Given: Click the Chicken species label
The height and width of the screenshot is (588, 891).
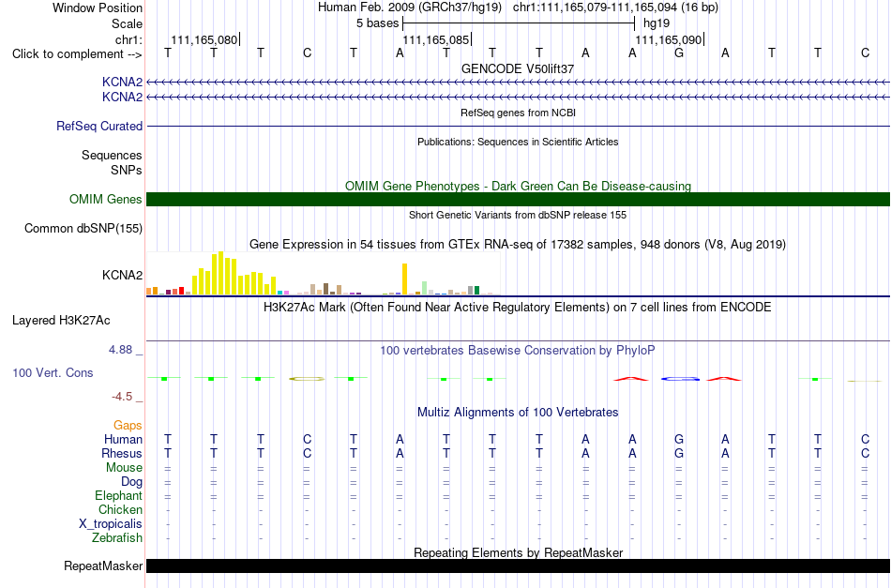Looking at the screenshot, I should pos(120,510).
